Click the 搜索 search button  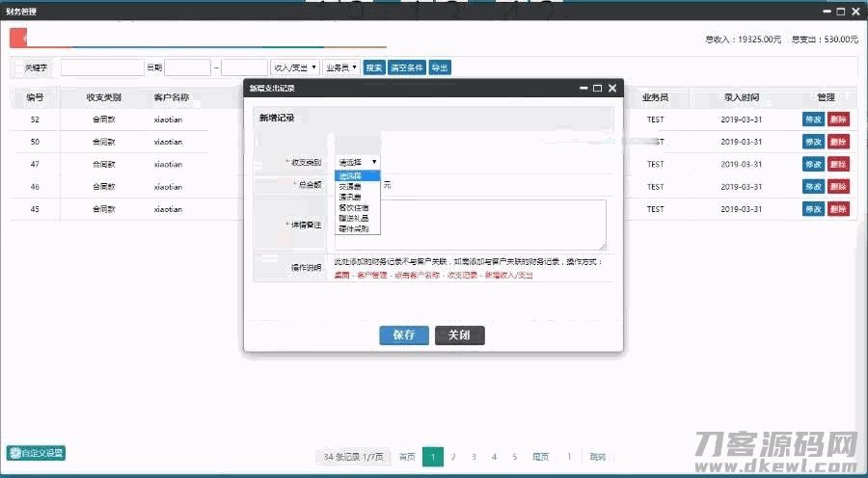[x=374, y=67]
